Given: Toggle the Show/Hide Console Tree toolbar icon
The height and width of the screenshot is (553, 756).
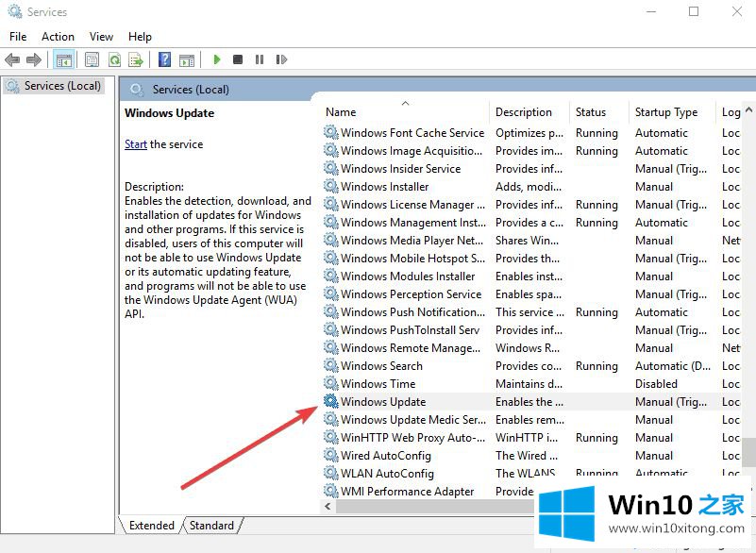Looking at the screenshot, I should click(x=63, y=59).
